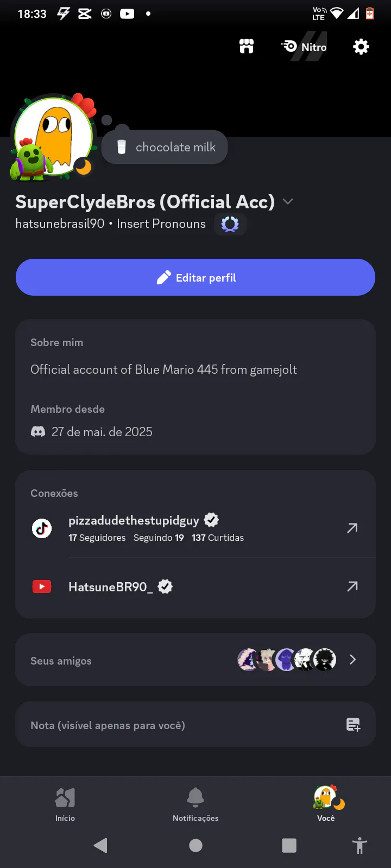Tap the TikTok logo in Conexões
391x868 pixels.
[42, 528]
